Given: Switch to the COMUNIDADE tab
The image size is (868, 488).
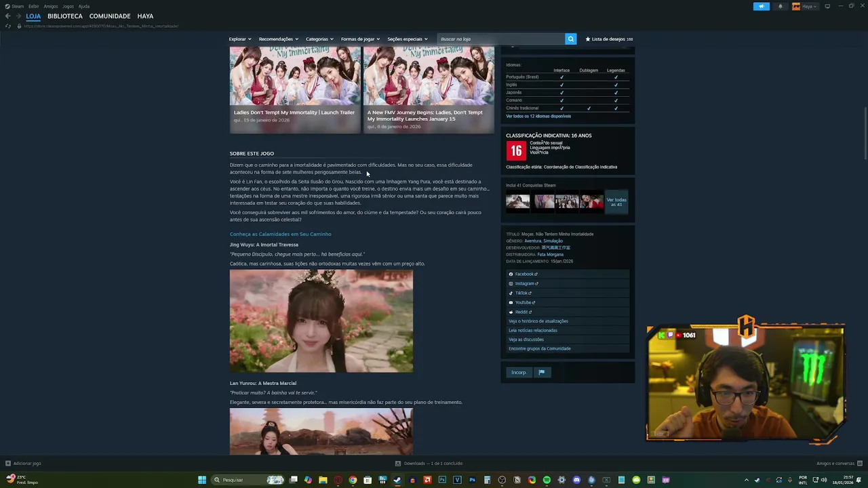Looking at the screenshot, I should tap(110, 16).
